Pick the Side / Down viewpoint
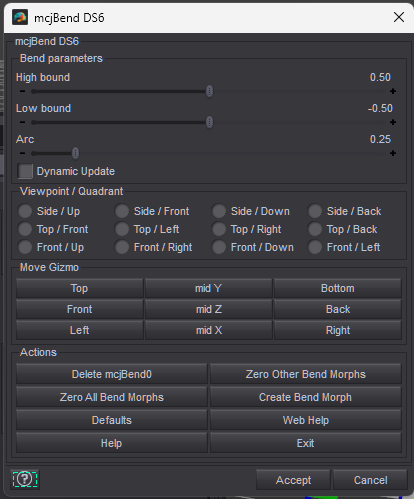This screenshot has height=499, width=414. click(x=219, y=211)
